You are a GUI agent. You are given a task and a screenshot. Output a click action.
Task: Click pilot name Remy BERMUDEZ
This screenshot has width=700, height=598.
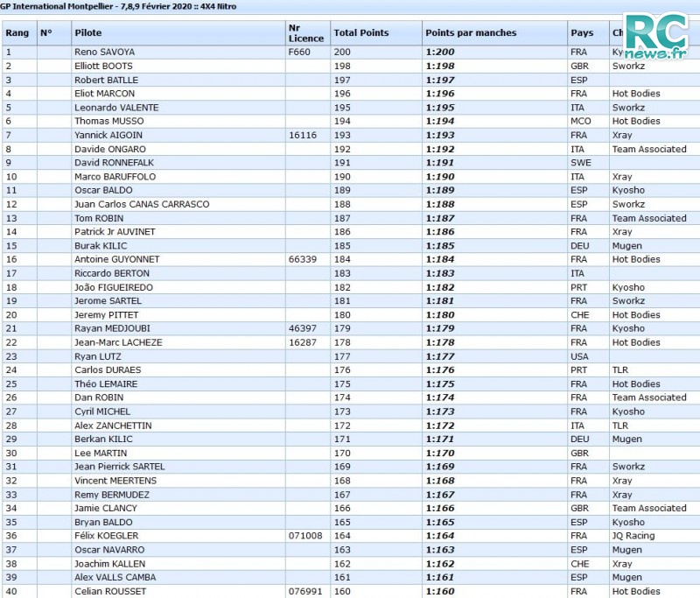pos(112,496)
